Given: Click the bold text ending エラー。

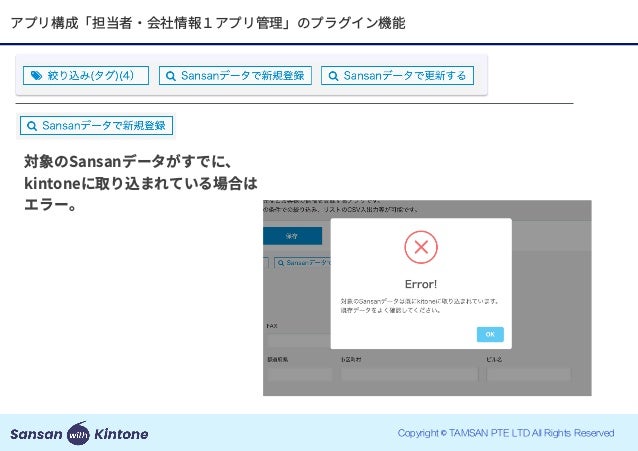Looking at the screenshot, I should coord(141,183).
